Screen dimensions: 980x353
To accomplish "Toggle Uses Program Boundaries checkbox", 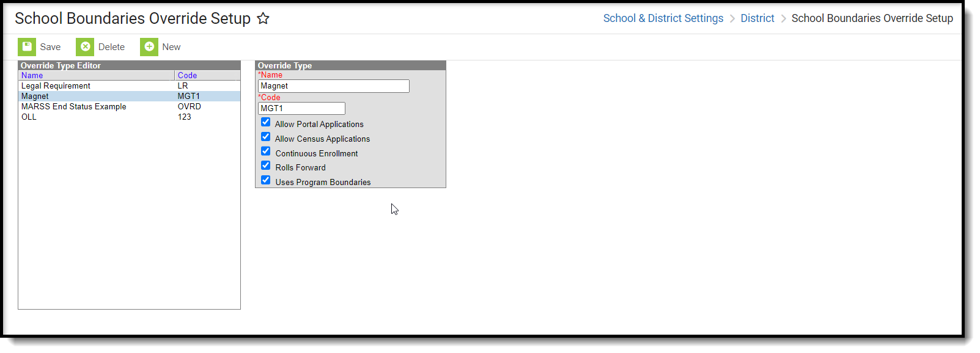I will pyautogui.click(x=266, y=180).
